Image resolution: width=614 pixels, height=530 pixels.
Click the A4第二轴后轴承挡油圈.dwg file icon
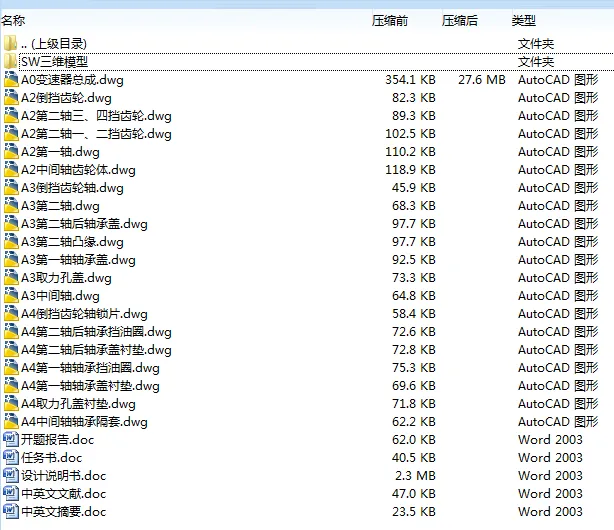pos(11,332)
